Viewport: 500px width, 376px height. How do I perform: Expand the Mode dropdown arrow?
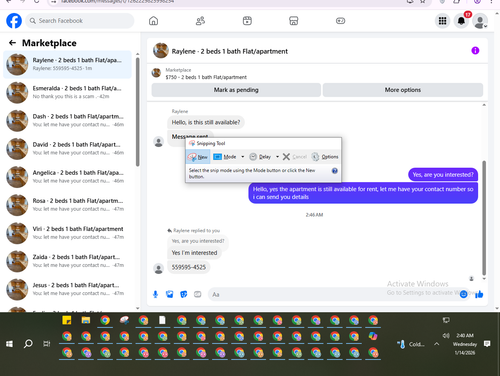click(242, 157)
